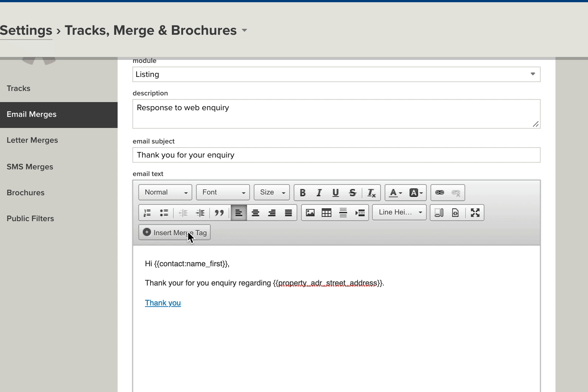Go to Settings breadcrumb link
This screenshot has height=392, width=588.
pyautogui.click(x=26, y=30)
